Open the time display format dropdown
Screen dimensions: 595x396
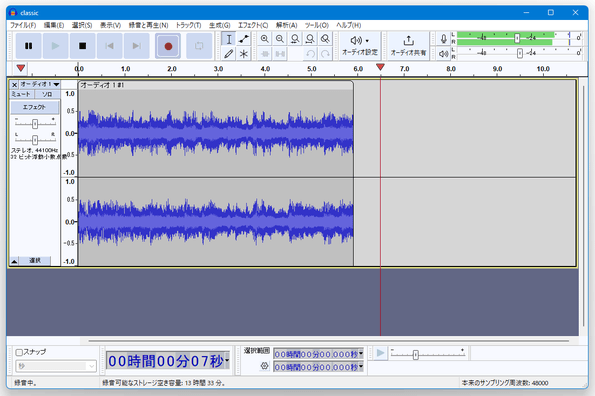(x=227, y=360)
